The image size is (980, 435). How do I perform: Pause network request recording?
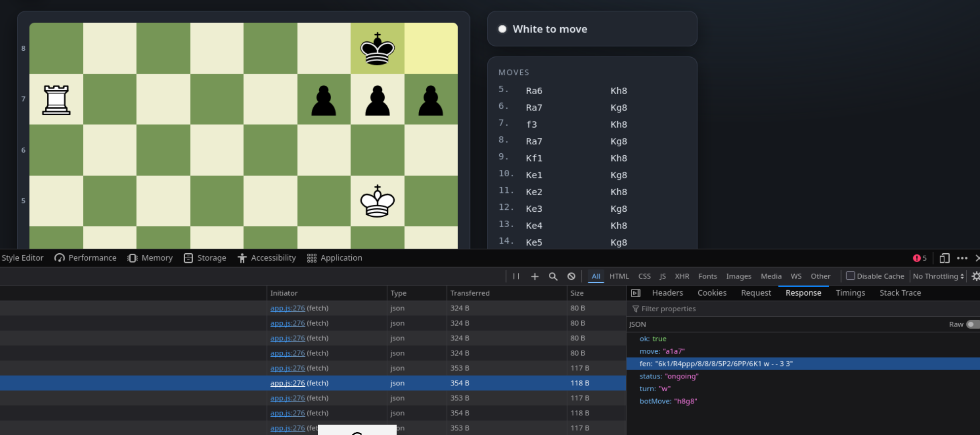coord(516,276)
